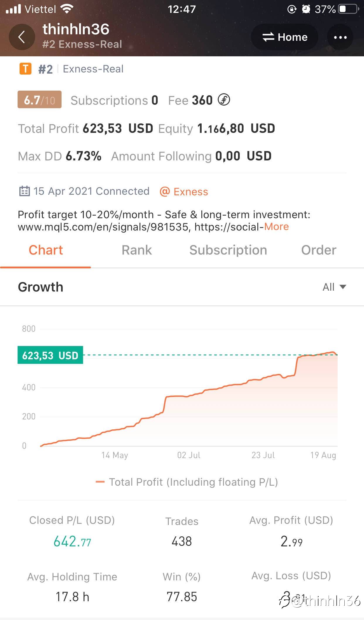The height and width of the screenshot is (620, 364).
Task: Open the Subscription tab
Action: (228, 250)
